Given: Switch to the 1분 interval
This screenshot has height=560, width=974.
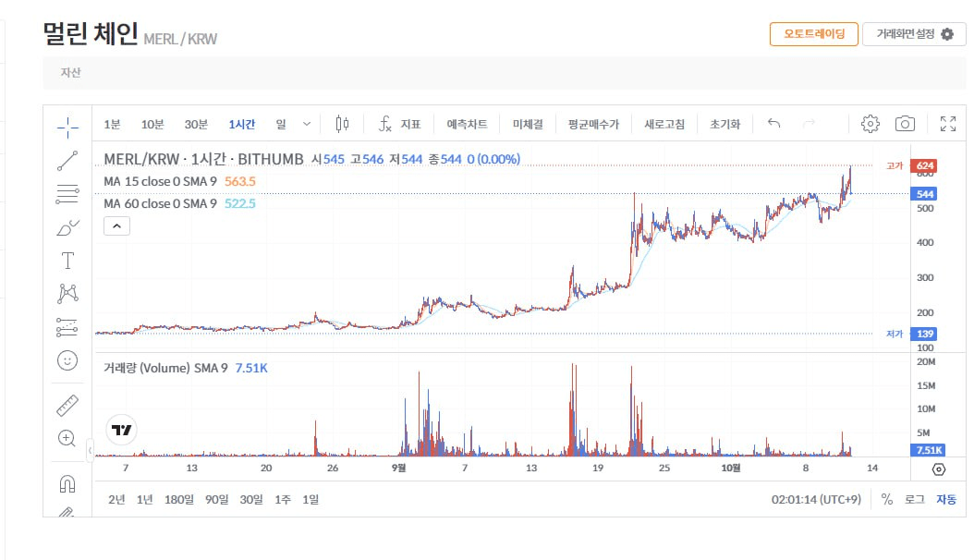Looking at the screenshot, I should pyautogui.click(x=112, y=124).
